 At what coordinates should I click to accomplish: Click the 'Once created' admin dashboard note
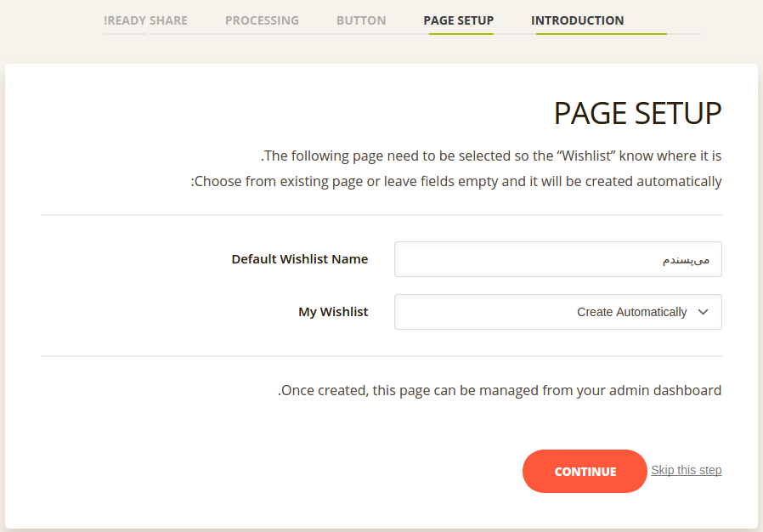[500, 390]
